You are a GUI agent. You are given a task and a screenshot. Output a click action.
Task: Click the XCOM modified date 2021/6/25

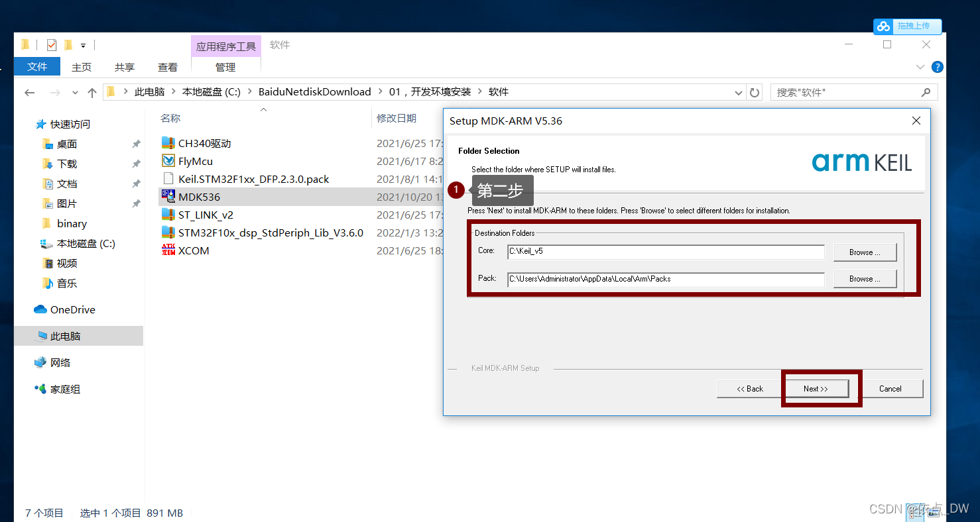pos(409,250)
